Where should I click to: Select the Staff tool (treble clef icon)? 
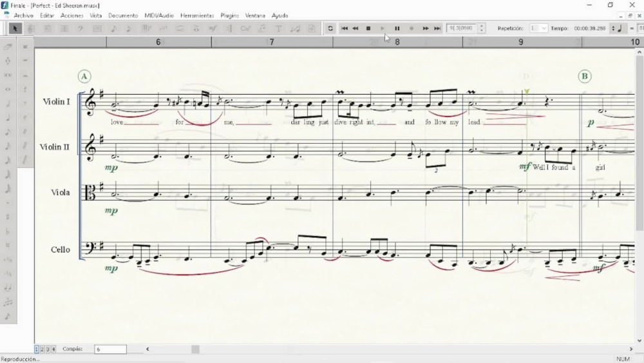[31, 28]
